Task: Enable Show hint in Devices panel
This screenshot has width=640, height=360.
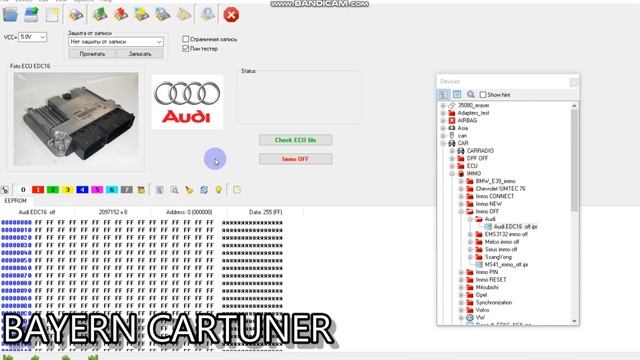Action: [x=483, y=95]
